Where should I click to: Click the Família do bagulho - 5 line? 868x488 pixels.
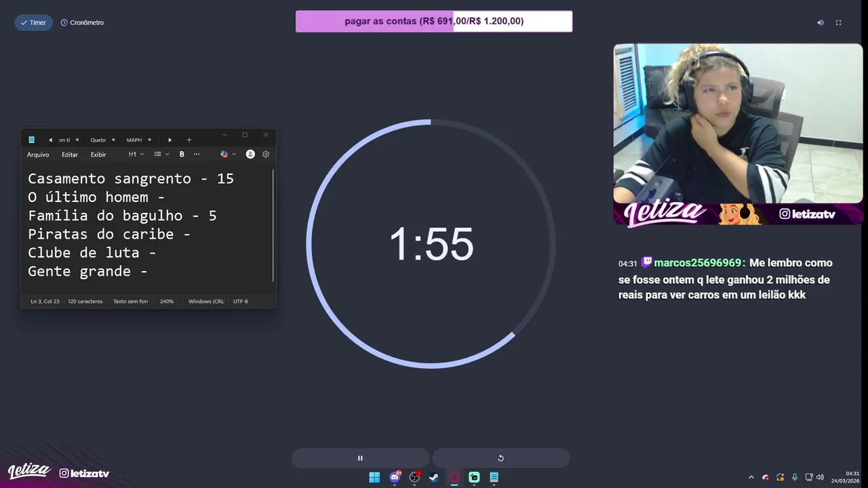pyautogui.click(x=122, y=216)
